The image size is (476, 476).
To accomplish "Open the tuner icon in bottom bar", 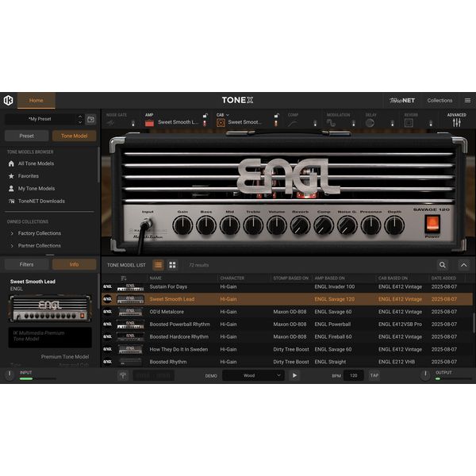I will tap(123, 375).
